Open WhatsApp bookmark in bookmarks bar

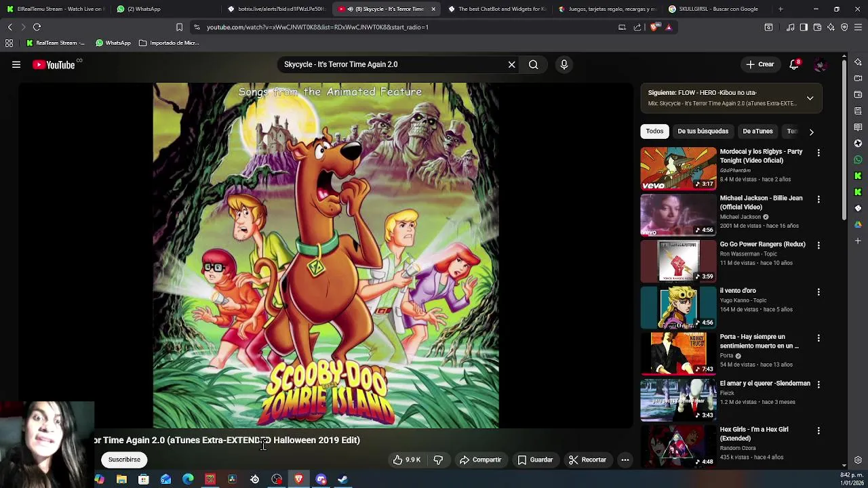click(x=113, y=43)
